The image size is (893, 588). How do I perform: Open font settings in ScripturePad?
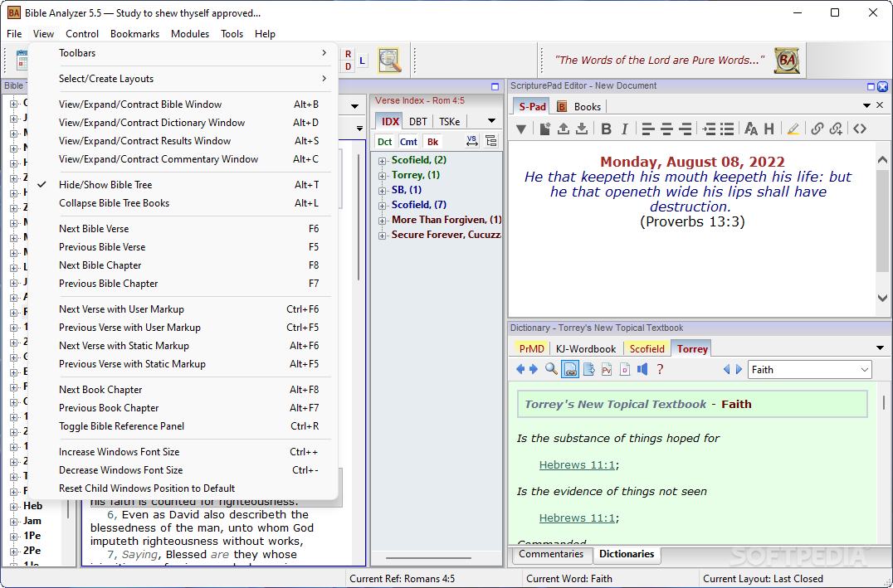tap(750, 129)
